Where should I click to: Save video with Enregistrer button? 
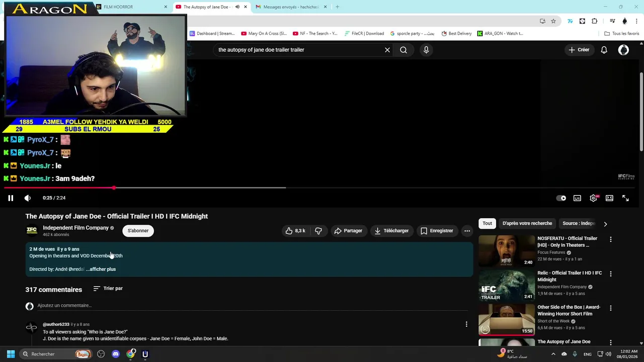coord(437,231)
